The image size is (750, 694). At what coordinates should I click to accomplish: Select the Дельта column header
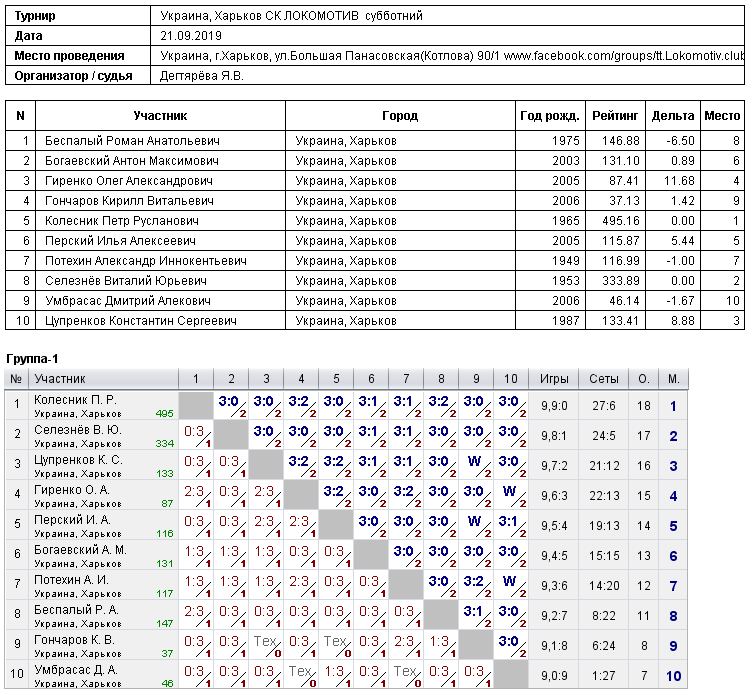click(x=673, y=116)
